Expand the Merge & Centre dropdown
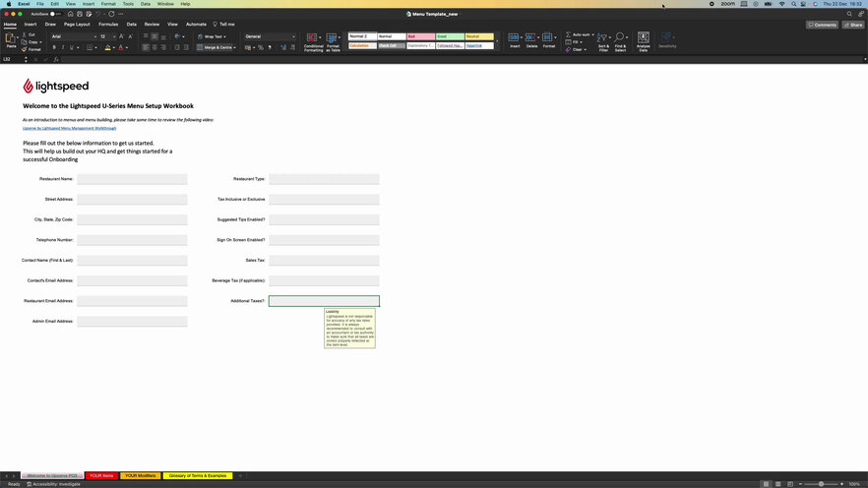 point(235,47)
